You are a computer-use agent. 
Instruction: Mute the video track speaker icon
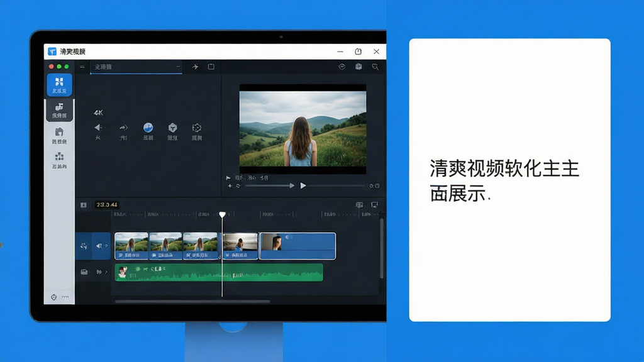click(x=99, y=246)
